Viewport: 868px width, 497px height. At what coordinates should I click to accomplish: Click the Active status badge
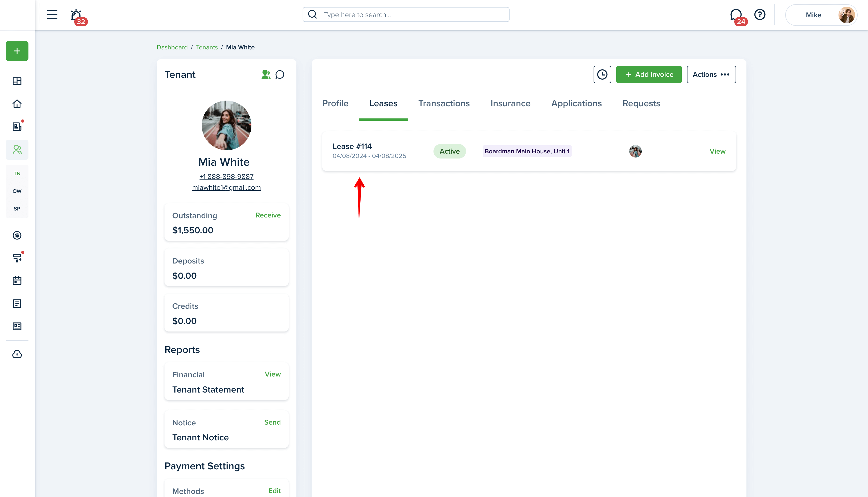click(449, 151)
